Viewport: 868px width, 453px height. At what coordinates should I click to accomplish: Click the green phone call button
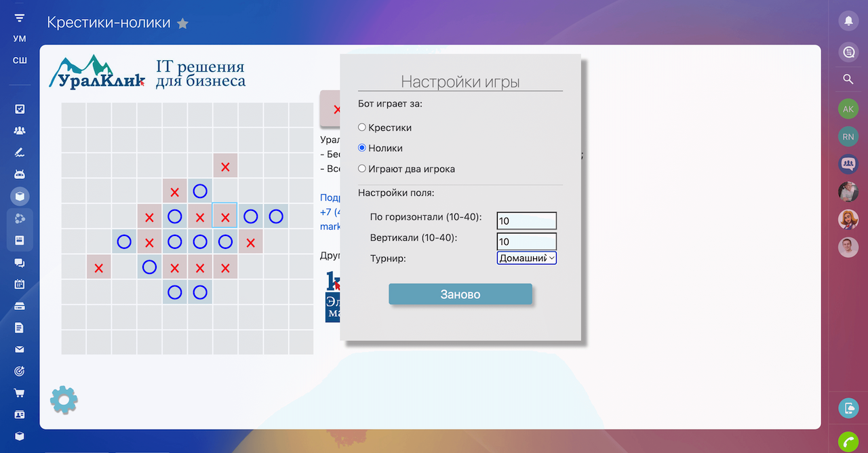pyautogui.click(x=848, y=441)
